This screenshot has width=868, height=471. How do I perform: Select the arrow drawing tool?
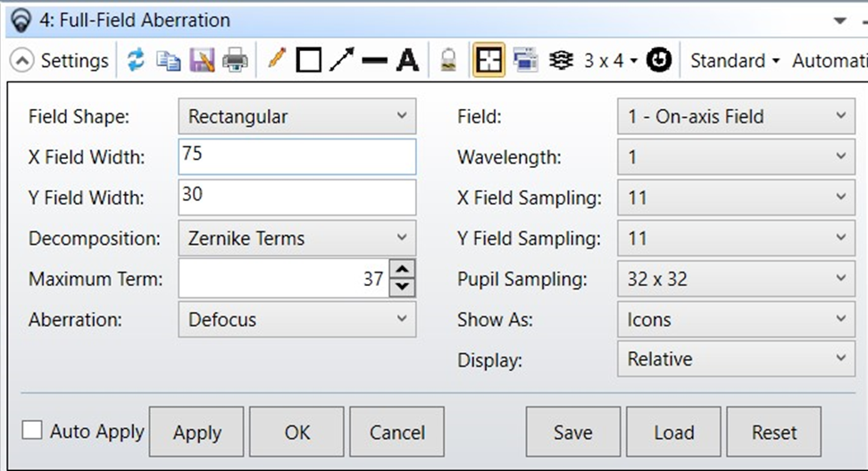coord(341,60)
